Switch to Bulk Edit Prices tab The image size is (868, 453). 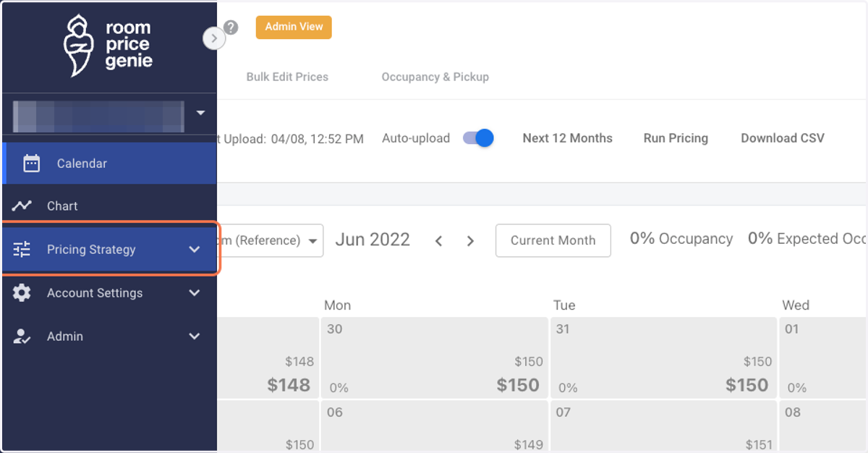(287, 77)
